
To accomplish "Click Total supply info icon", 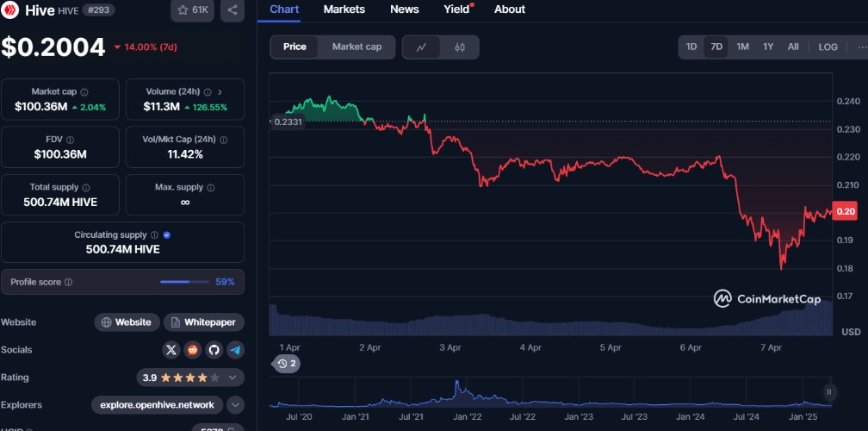I will [x=86, y=187].
